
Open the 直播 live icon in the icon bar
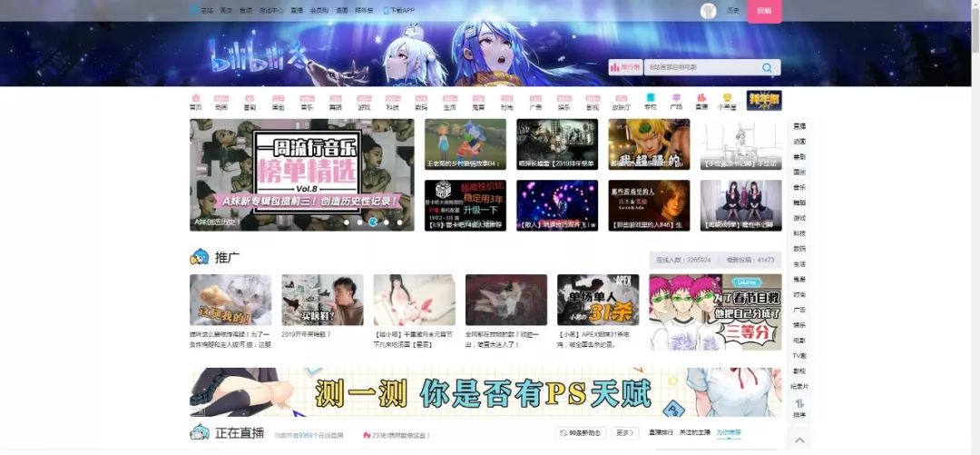point(701,102)
